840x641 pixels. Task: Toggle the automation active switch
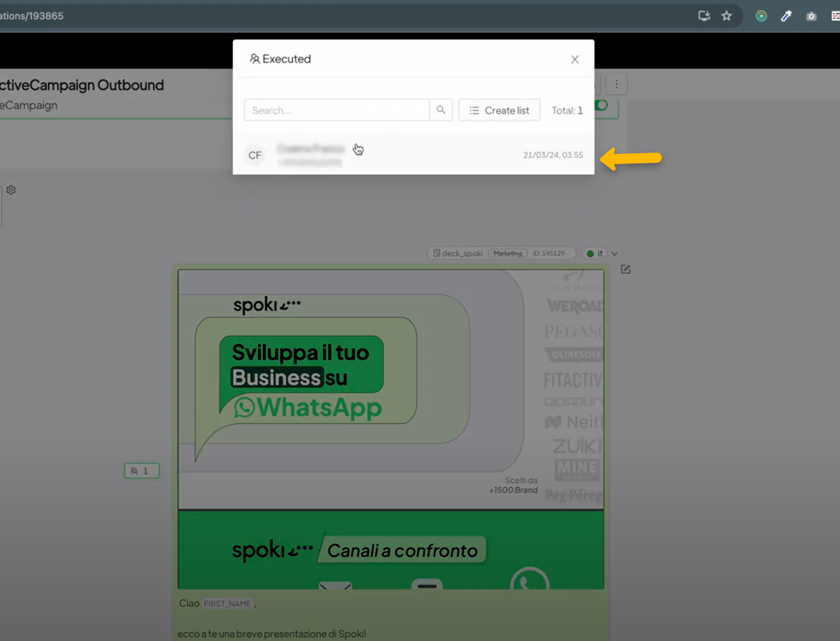pos(601,105)
